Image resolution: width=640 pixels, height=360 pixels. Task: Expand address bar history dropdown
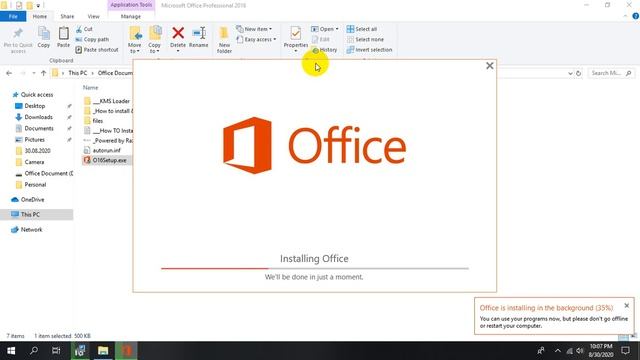570,73
